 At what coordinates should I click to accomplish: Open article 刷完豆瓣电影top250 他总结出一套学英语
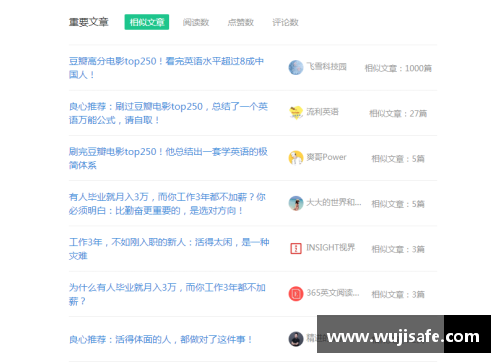[x=168, y=158]
